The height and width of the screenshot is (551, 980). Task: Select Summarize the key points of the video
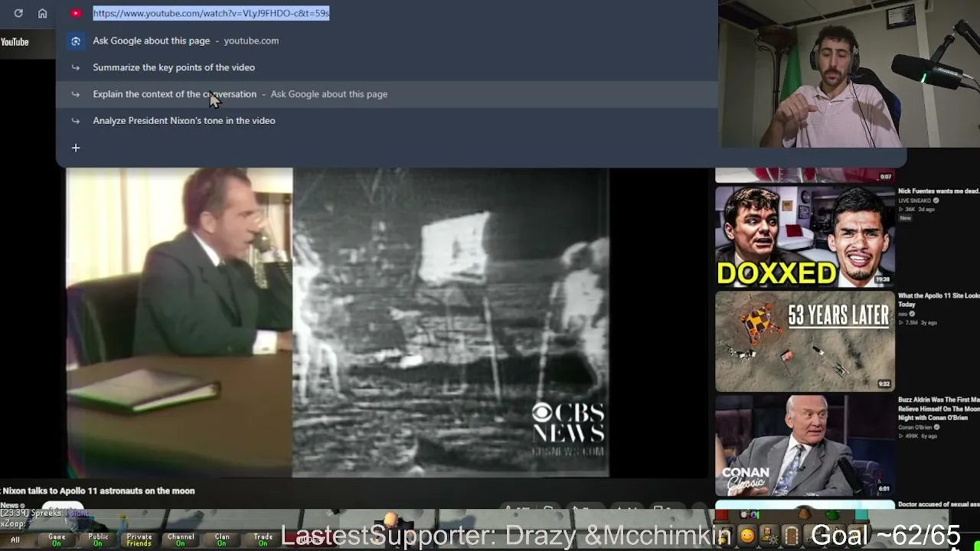click(x=387, y=67)
